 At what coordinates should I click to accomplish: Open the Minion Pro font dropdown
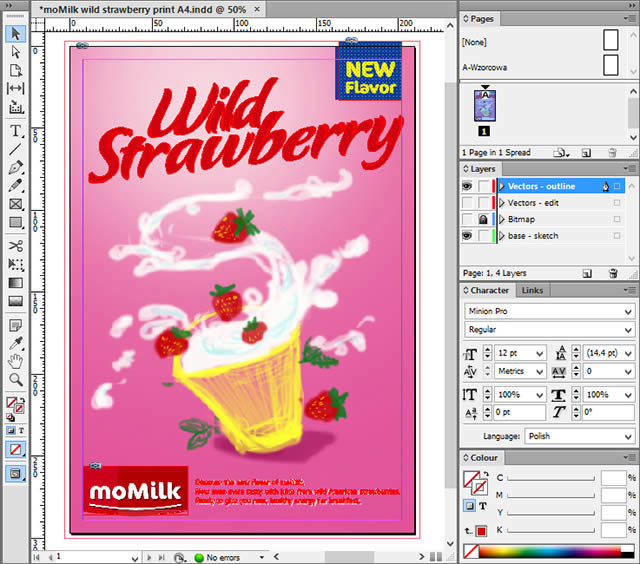(628, 312)
